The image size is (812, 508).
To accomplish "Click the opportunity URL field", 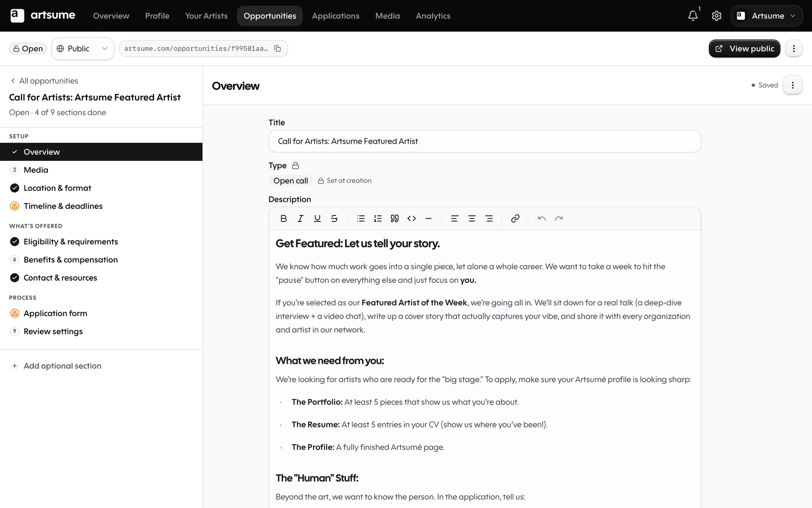I will pos(203,49).
